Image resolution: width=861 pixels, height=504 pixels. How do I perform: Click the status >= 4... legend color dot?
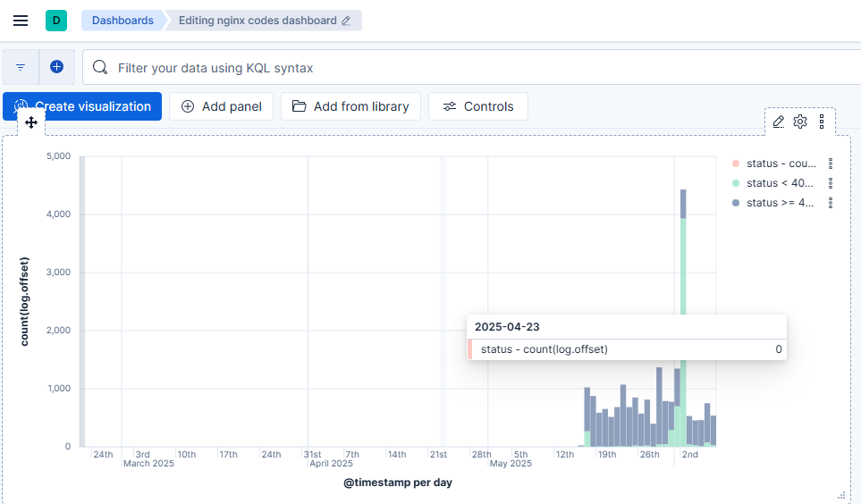736,203
